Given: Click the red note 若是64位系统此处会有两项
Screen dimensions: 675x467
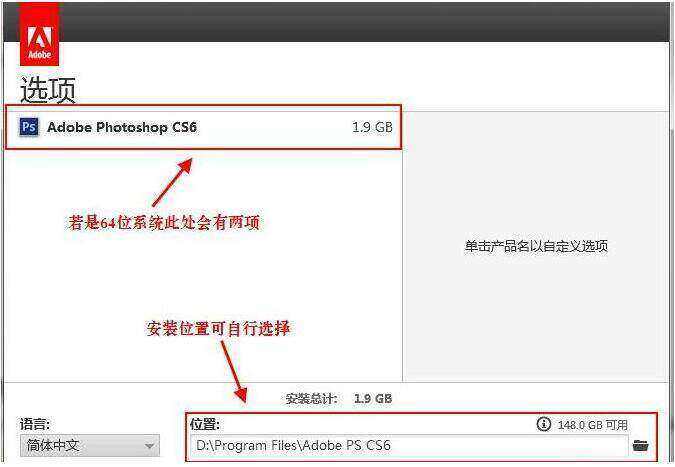Looking at the screenshot, I should point(164,223).
